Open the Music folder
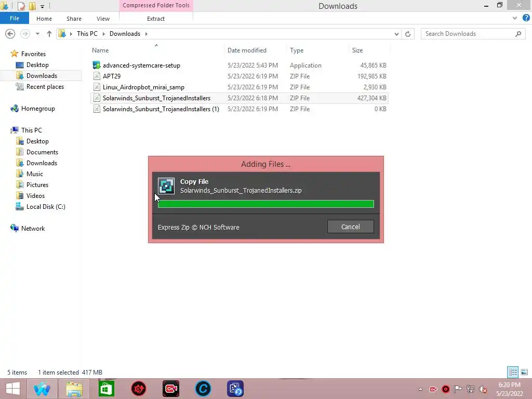532x399 pixels. (x=35, y=174)
